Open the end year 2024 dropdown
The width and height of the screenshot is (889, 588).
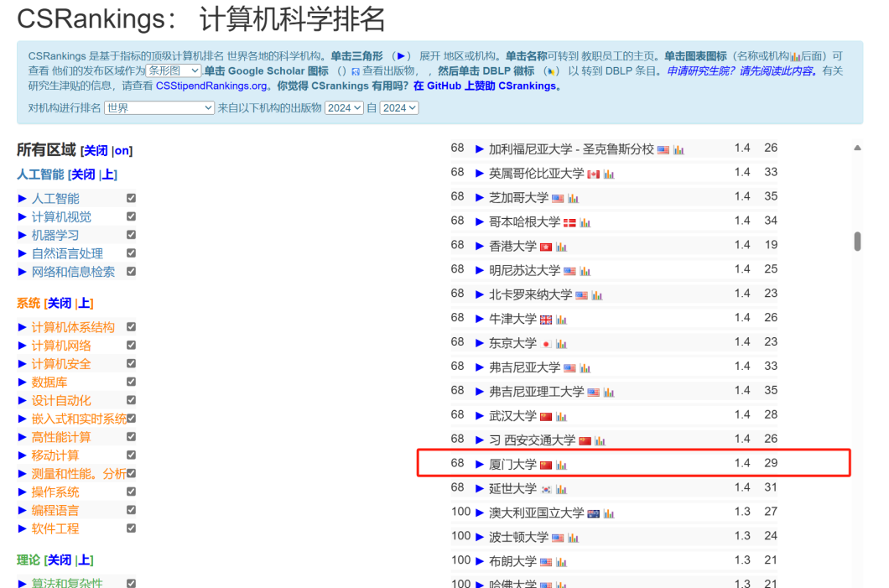point(399,107)
